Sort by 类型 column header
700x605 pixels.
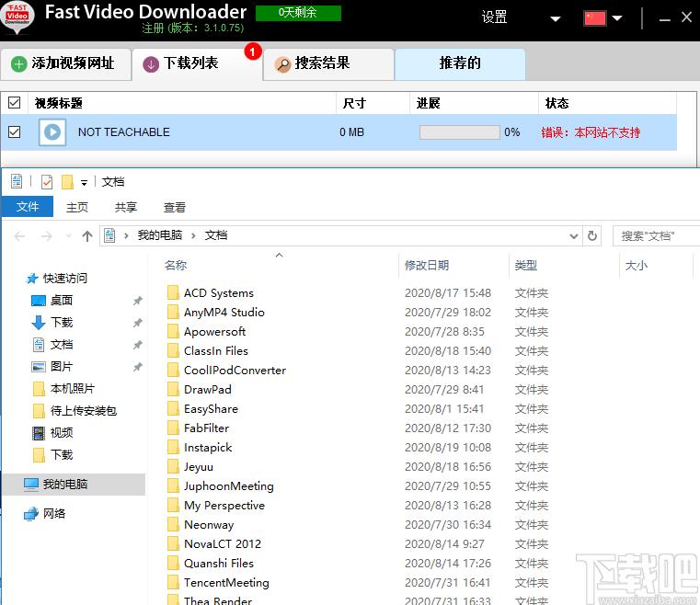coord(526,266)
